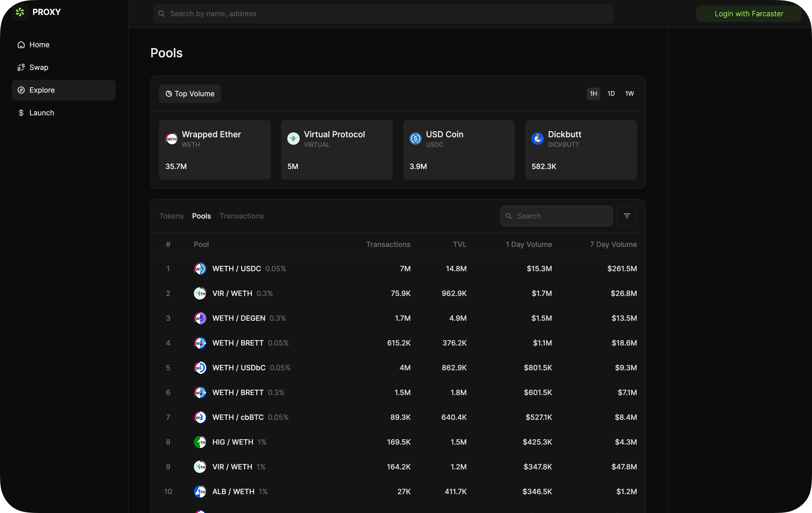Click the USDC token logo

point(416,139)
